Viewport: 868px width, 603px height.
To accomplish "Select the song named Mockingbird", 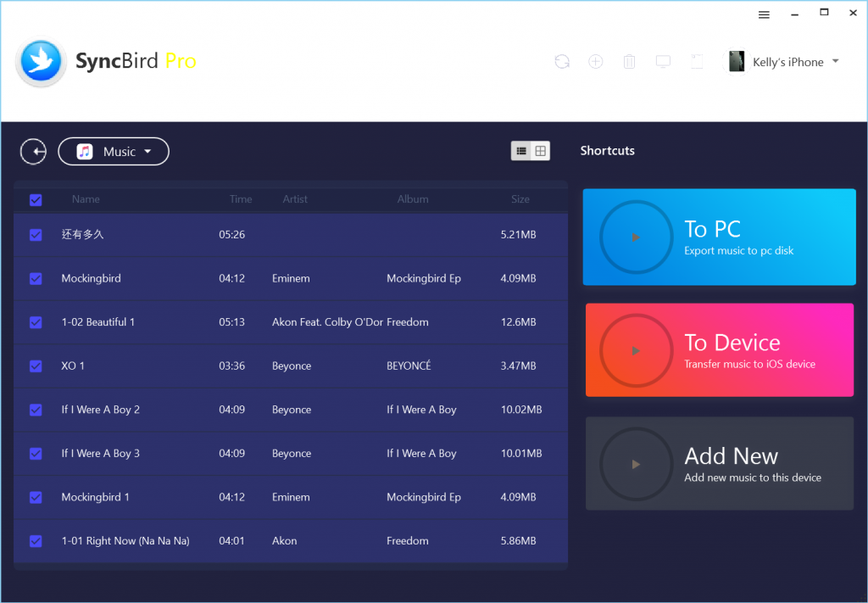I will click(x=91, y=278).
